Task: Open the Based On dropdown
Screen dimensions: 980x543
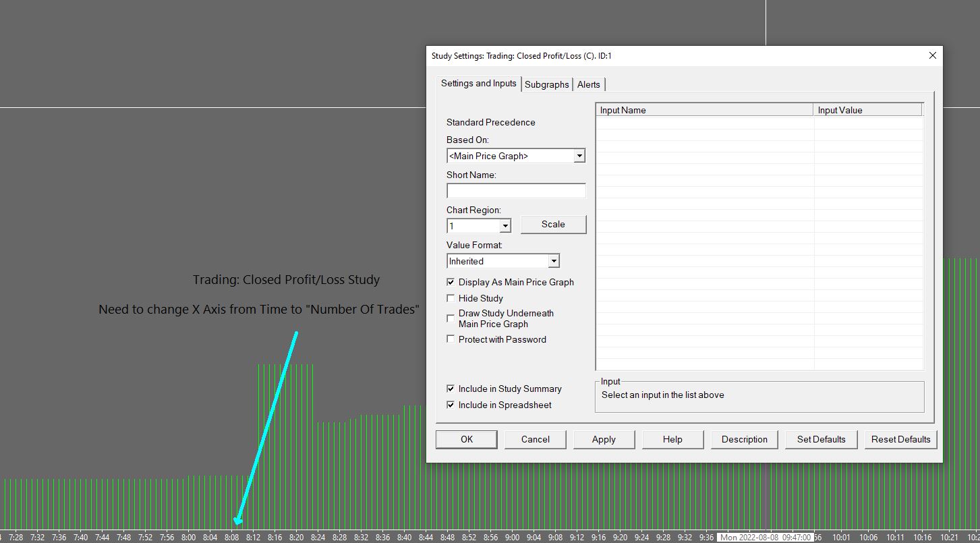Action: pyautogui.click(x=579, y=156)
